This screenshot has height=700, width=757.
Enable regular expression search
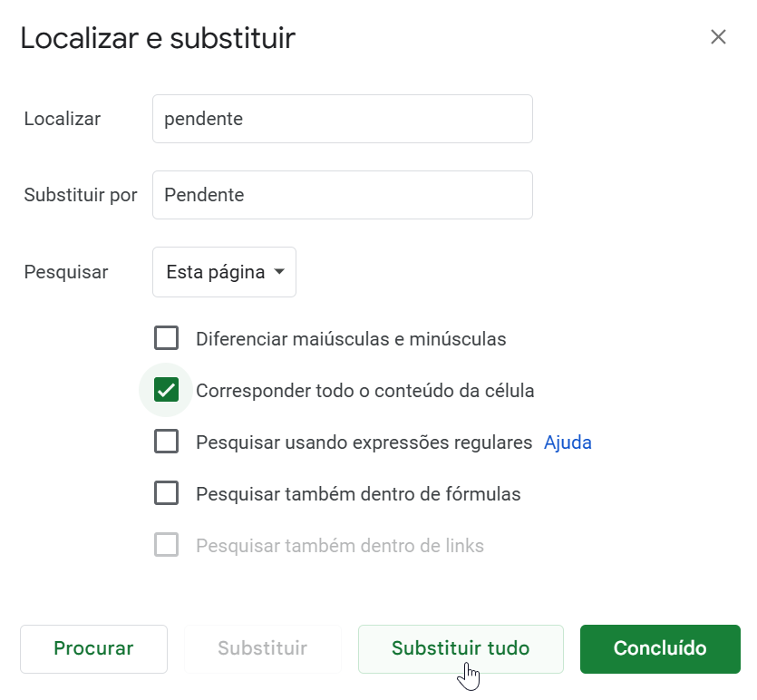(x=167, y=442)
